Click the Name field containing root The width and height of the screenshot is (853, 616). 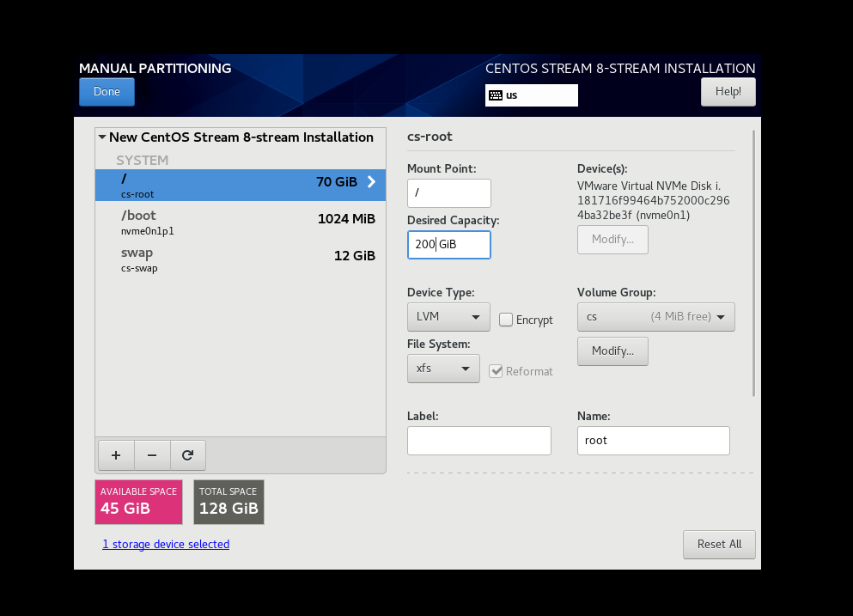654,440
